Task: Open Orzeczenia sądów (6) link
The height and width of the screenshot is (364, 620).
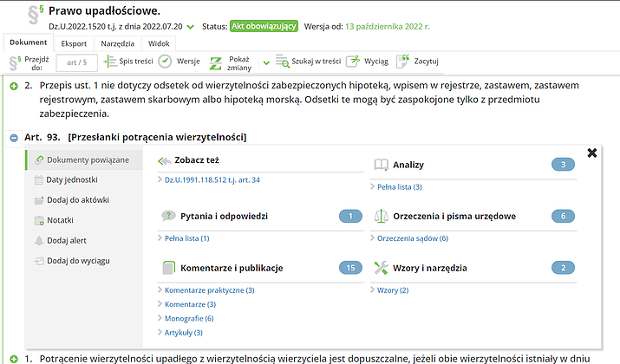Action: 413,238
